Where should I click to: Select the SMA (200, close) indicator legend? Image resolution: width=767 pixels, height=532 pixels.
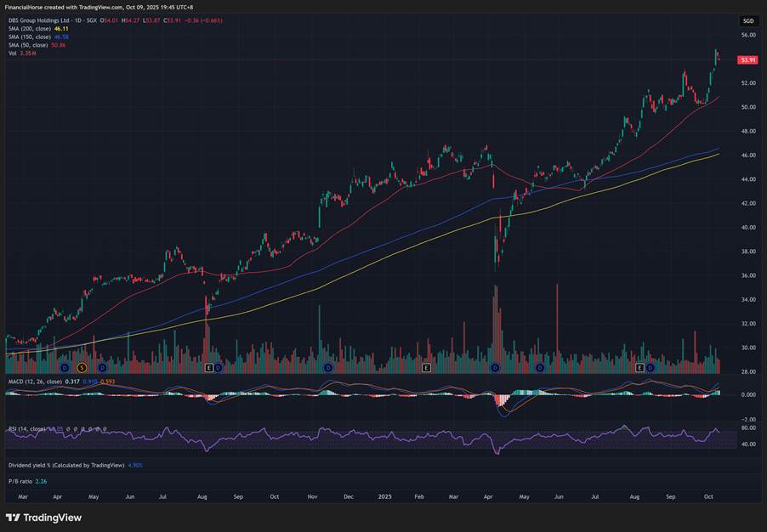pyautogui.click(x=29, y=29)
